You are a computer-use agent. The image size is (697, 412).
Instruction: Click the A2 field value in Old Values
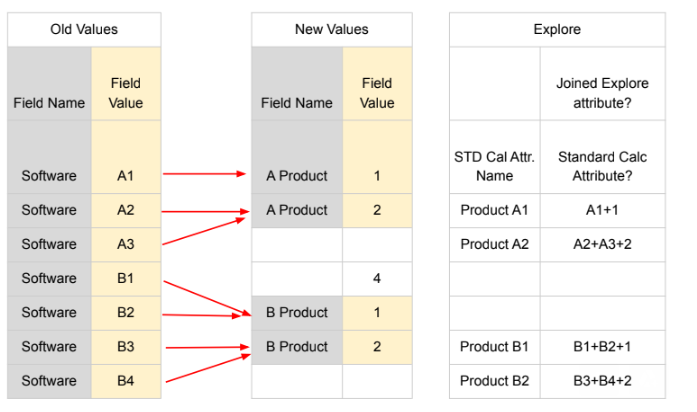tap(125, 210)
